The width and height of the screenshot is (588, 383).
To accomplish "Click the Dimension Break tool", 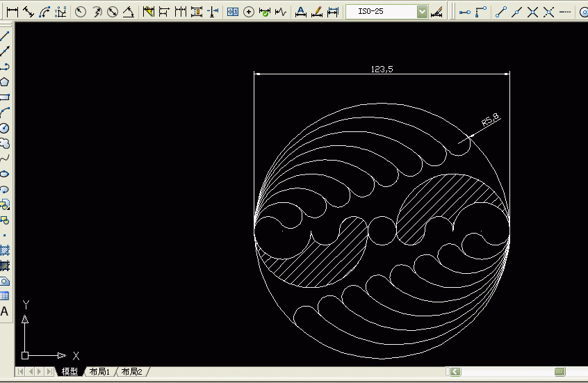I will pos(213,12).
